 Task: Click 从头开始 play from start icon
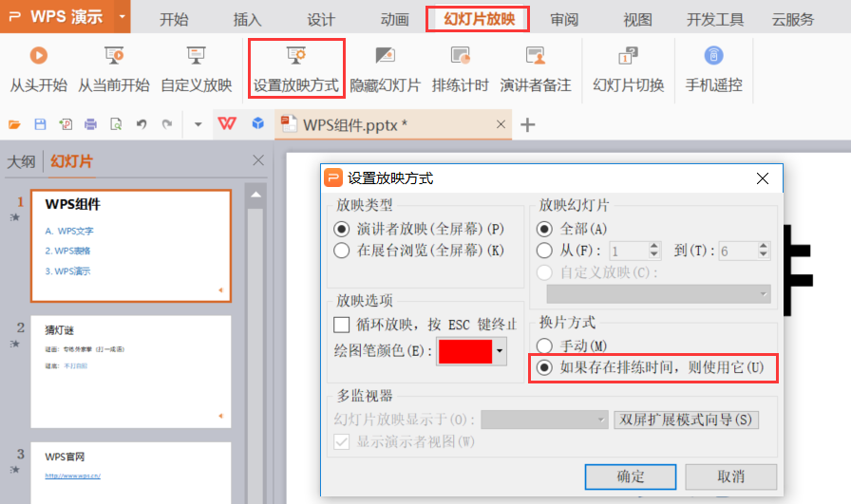tap(39, 55)
